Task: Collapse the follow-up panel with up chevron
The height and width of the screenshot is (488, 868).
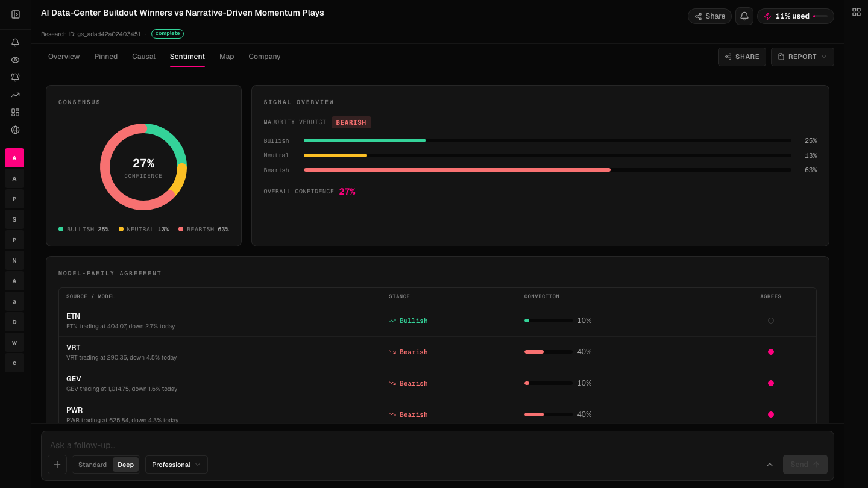Action: coord(770,465)
